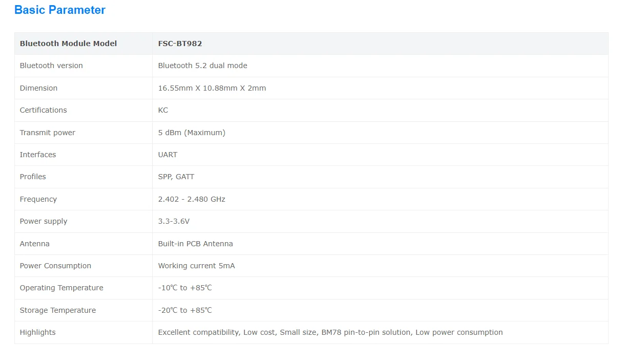Select the Transmit power label
The height and width of the screenshot is (364, 625).
pyautogui.click(x=47, y=133)
